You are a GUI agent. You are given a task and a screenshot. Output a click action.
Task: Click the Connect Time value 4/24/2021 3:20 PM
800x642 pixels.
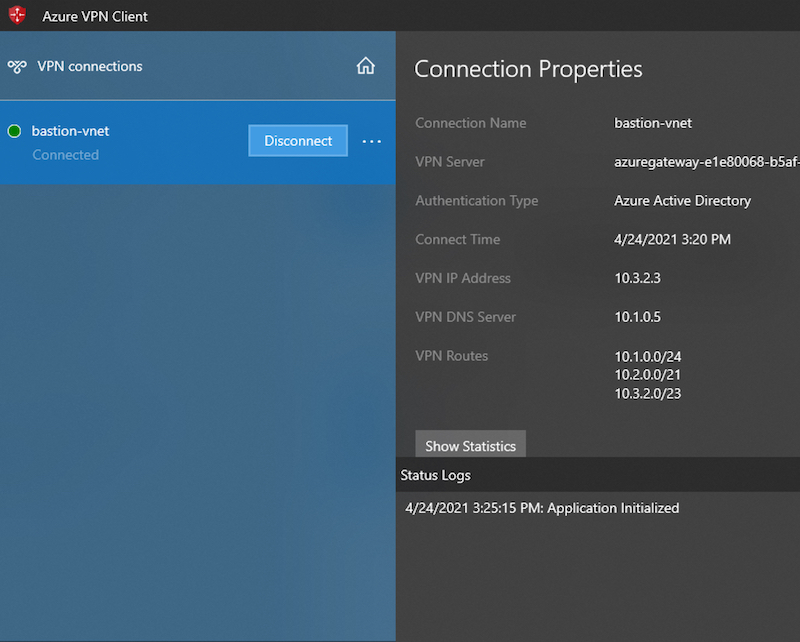click(672, 240)
